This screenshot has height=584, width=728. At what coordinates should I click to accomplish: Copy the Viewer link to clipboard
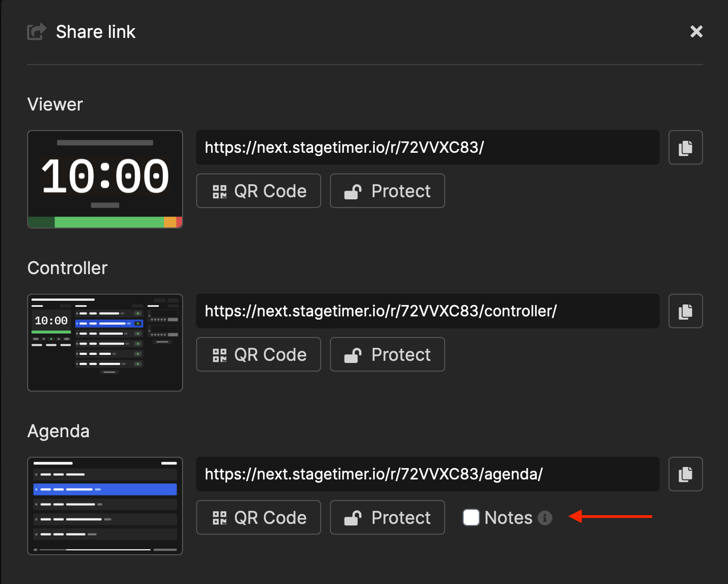click(685, 147)
